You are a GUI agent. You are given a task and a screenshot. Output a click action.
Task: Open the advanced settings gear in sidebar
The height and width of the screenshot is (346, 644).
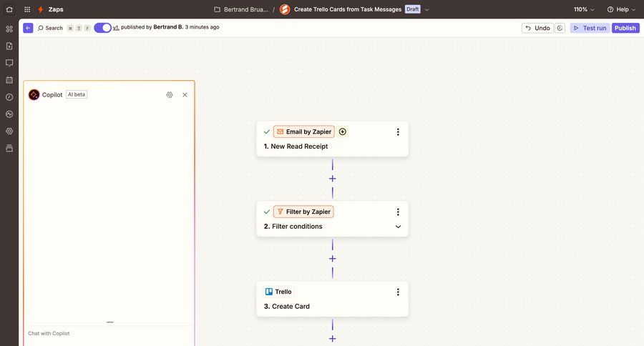pos(9,131)
